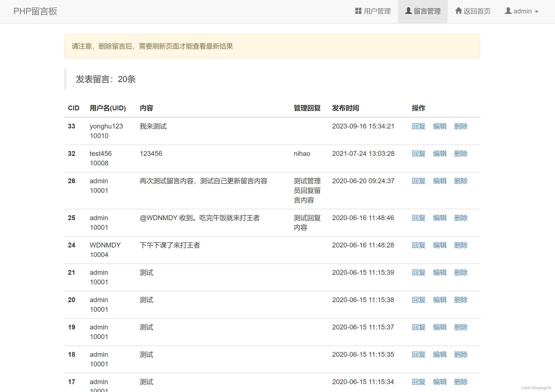
Task: Delete comment 33 by yonghu123
Action: click(461, 126)
